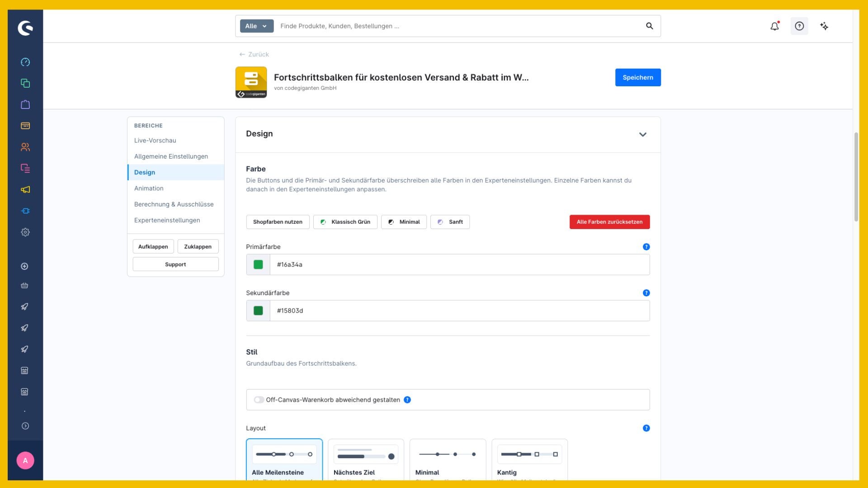Open the Settings gear icon in sidebar
The height and width of the screenshot is (488, 868).
[x=25, y=232]
